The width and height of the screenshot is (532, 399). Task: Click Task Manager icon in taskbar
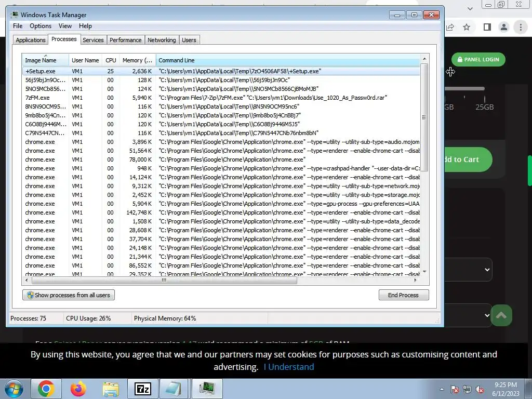[207, 389]
